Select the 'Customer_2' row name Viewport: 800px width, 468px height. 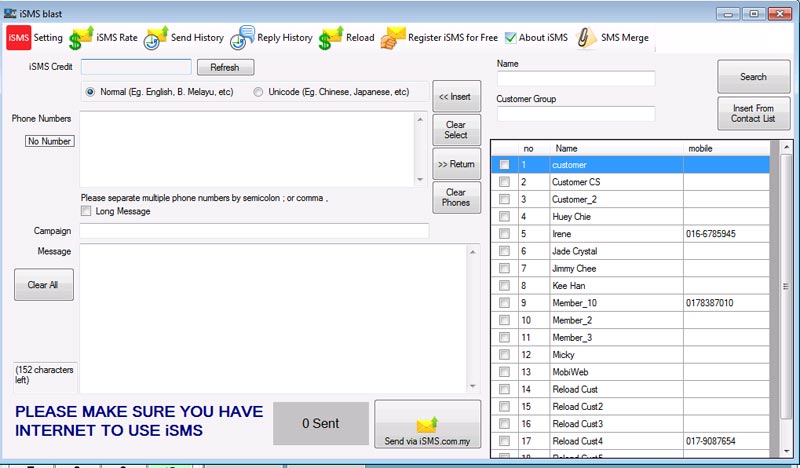click(574, 200)
